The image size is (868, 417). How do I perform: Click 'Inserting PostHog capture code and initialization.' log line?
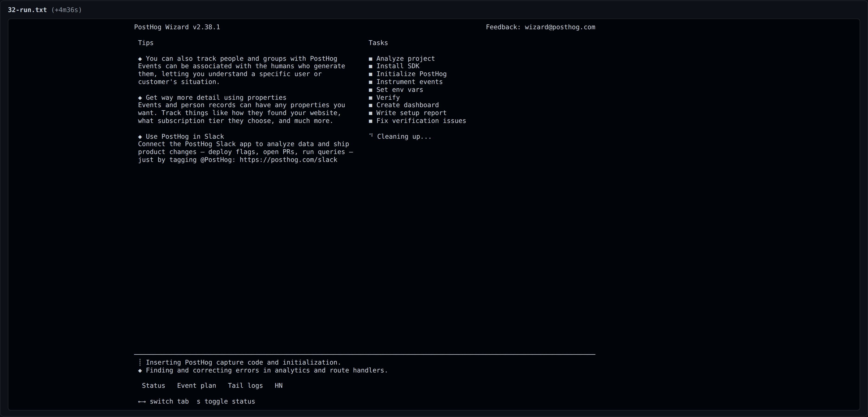point(243,362)
